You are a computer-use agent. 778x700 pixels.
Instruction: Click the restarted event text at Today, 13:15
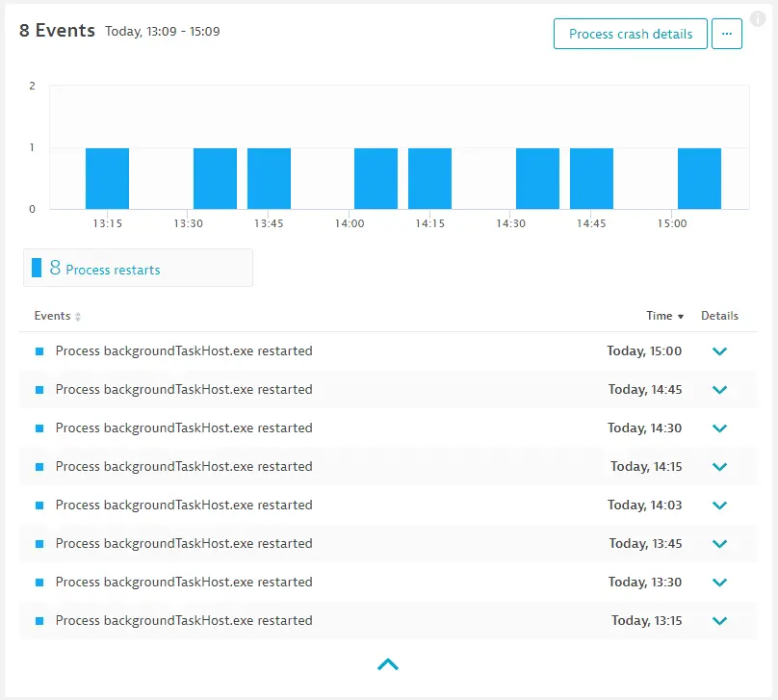pyautogui.click(x=184, y=621)
